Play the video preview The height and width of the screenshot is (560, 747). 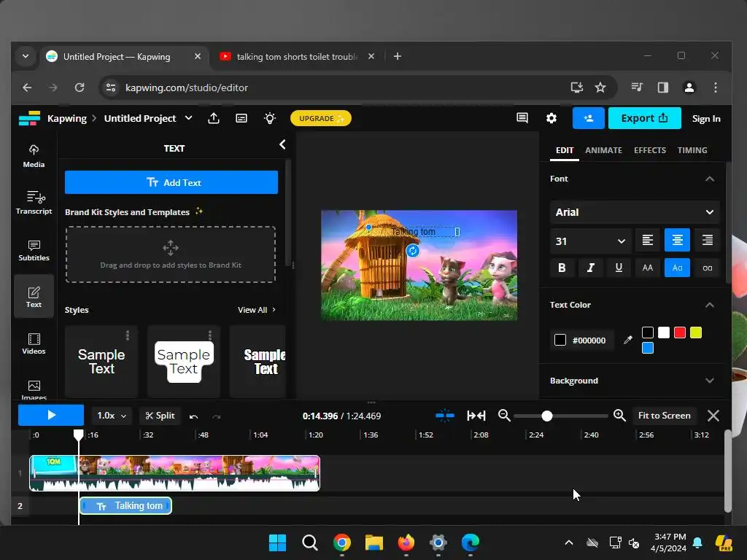click(x=51, y=415)
